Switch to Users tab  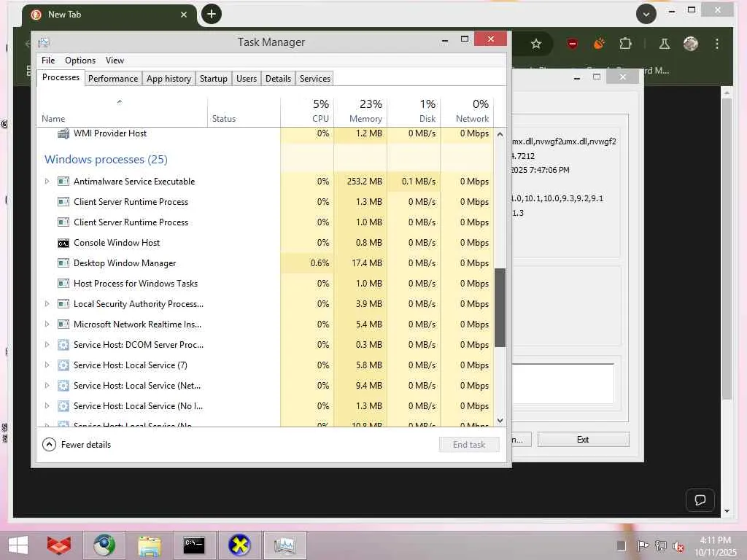coord(247,79)
